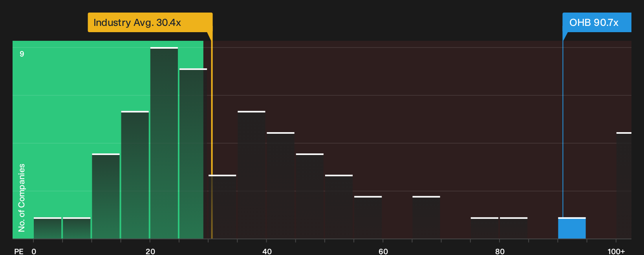Select the blue OHB histogram bar
Screen dimensions: 644x255
(572, 228)
